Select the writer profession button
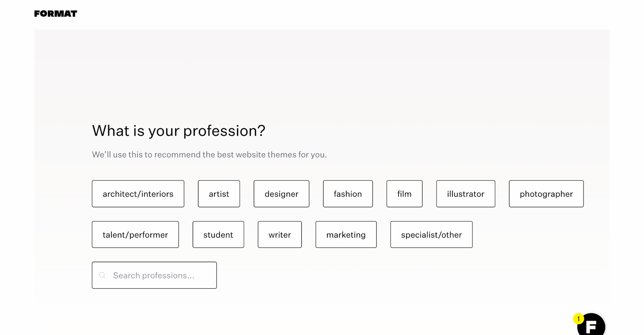 click(280, 235)
